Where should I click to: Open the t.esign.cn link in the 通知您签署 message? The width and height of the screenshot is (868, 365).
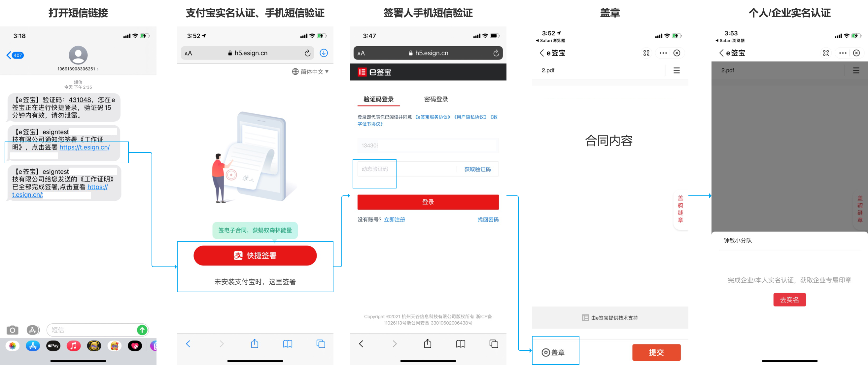coord(85,147)
